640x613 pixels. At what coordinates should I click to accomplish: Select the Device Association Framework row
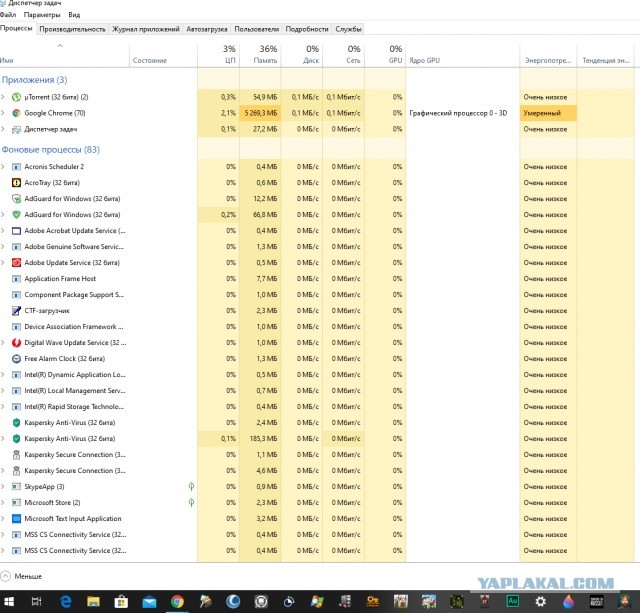(x=317, y=327)
